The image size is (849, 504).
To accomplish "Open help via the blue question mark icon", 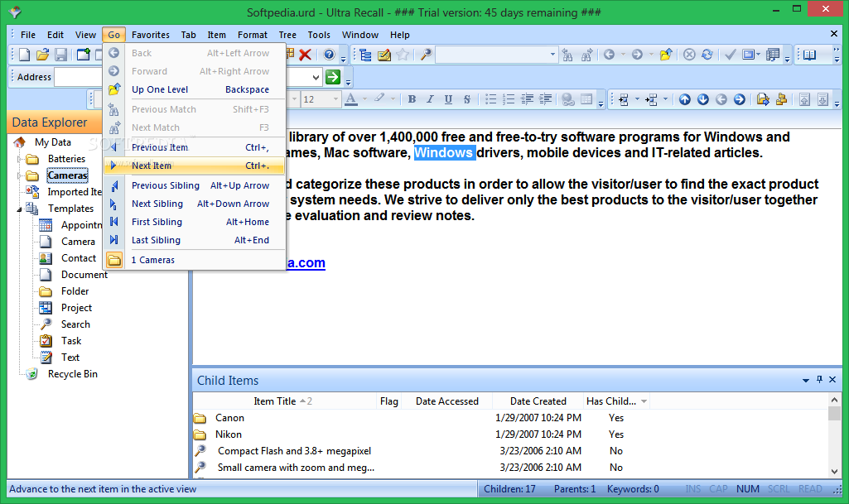I will 329,54.
